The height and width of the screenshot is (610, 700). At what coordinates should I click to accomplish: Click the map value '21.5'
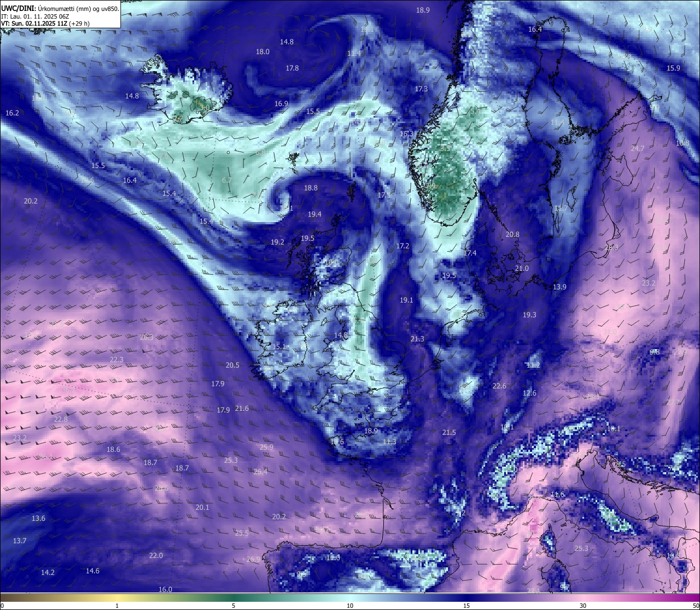pos(449,432)
